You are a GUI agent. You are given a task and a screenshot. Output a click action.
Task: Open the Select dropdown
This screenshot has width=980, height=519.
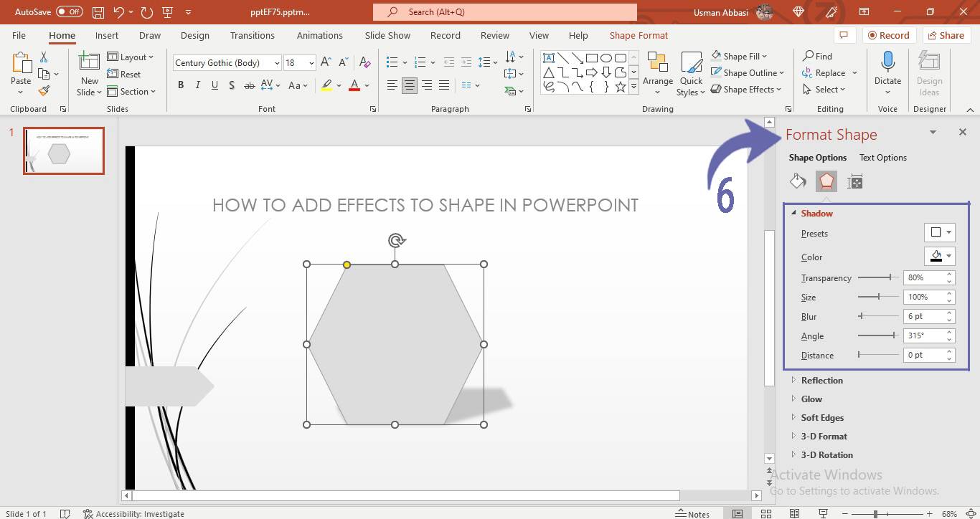point(824,90)
